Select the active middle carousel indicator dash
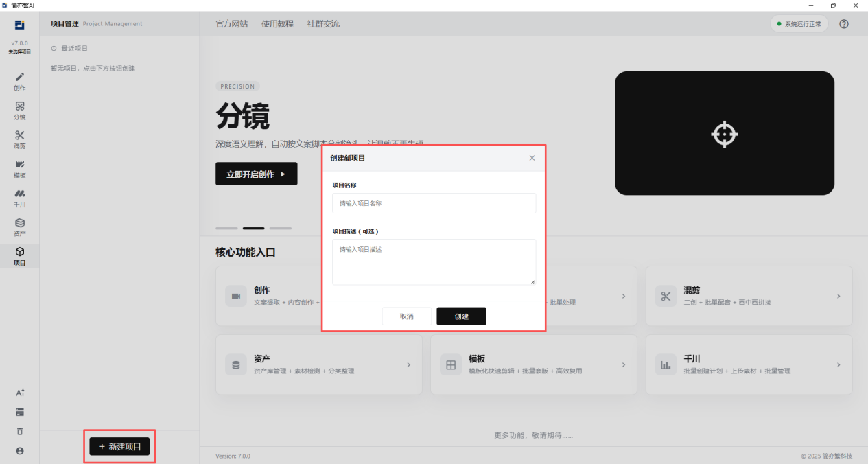Screen dimensions: 868x464 click(x=254, y=228)
